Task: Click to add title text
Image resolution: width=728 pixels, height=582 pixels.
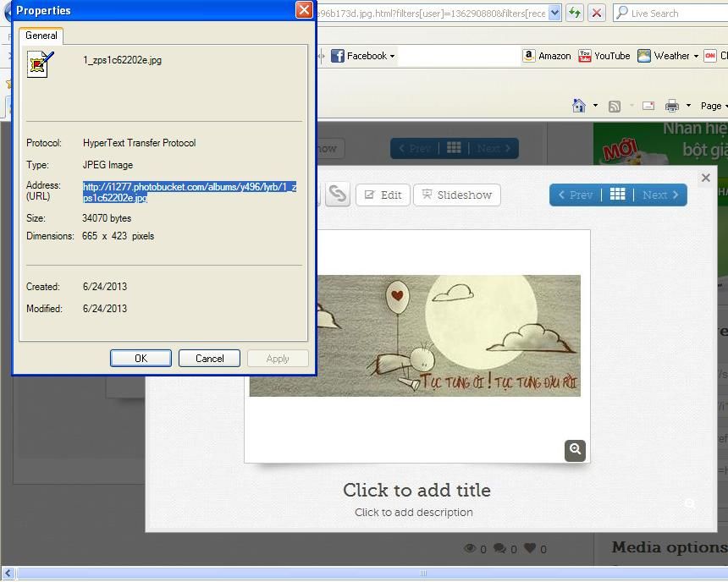Action: pyautogui.click(x=416, y=490)
